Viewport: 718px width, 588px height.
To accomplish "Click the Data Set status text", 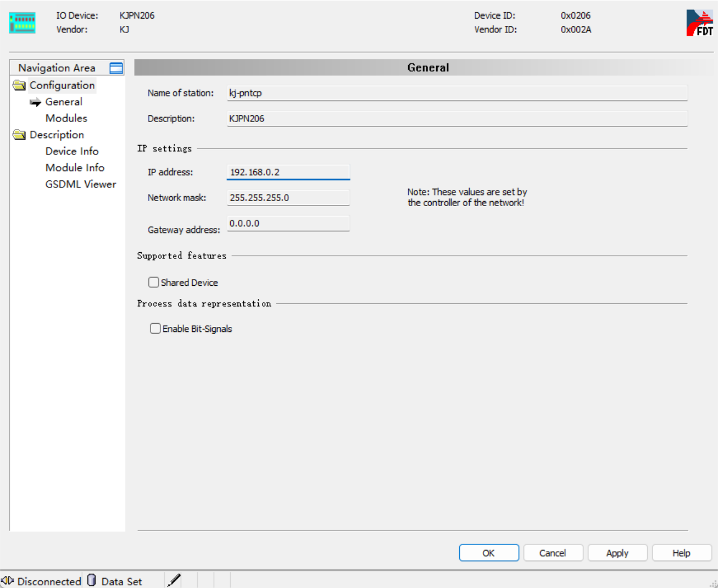I will [x=121, y=581].
